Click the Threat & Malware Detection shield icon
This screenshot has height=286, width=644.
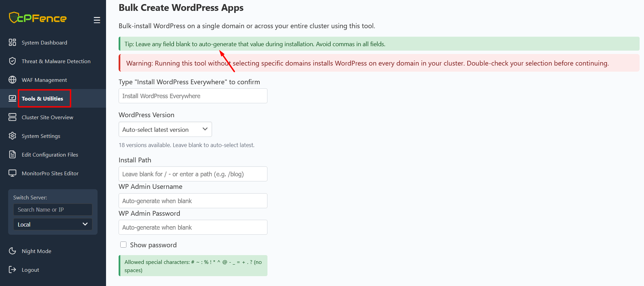click(x=13, y=61)
